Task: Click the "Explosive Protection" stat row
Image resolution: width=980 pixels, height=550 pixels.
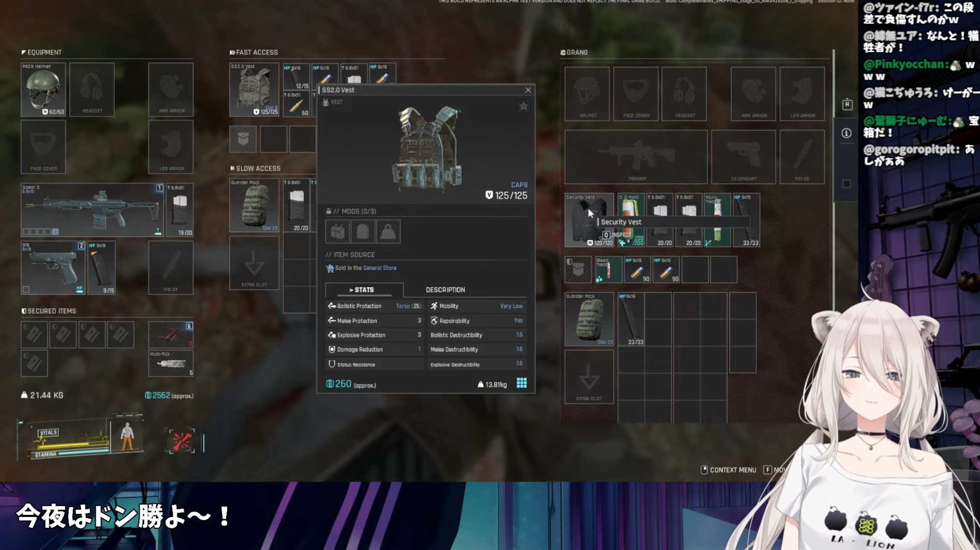Action: click(x=375, y=335)
